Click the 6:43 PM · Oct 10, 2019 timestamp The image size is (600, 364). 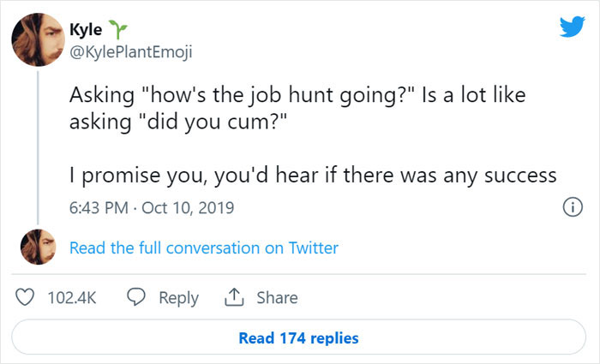tap(152, 208)
